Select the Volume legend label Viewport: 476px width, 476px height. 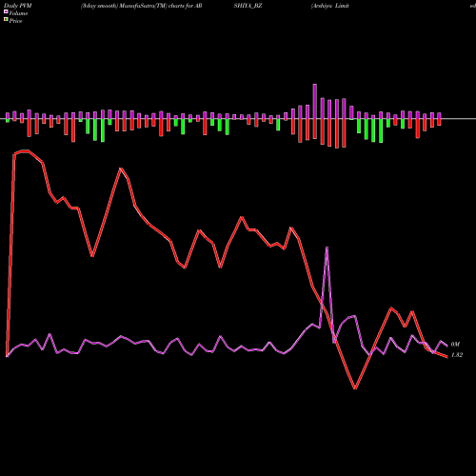18,13
